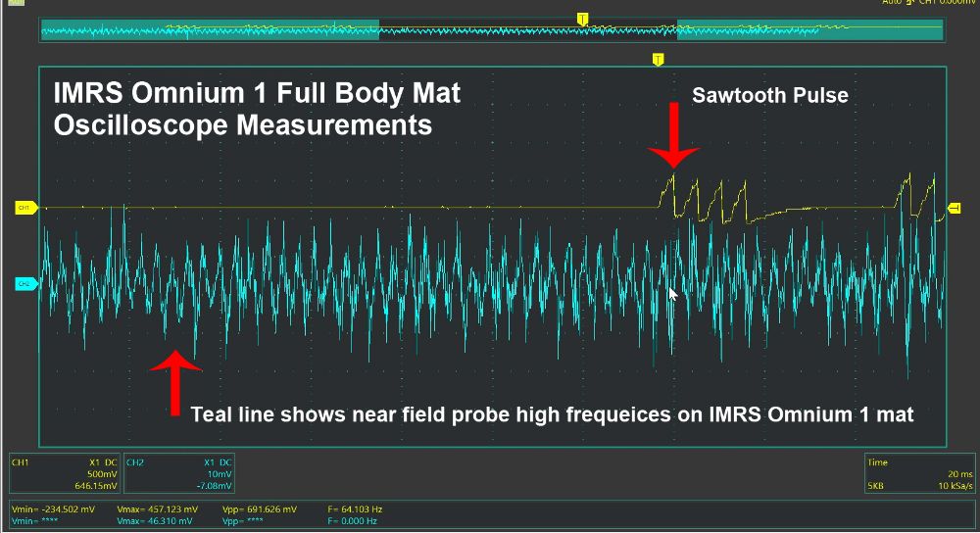Click the highlighted window in the waveform overview strip
980x533 pixels.
point(528,29)
